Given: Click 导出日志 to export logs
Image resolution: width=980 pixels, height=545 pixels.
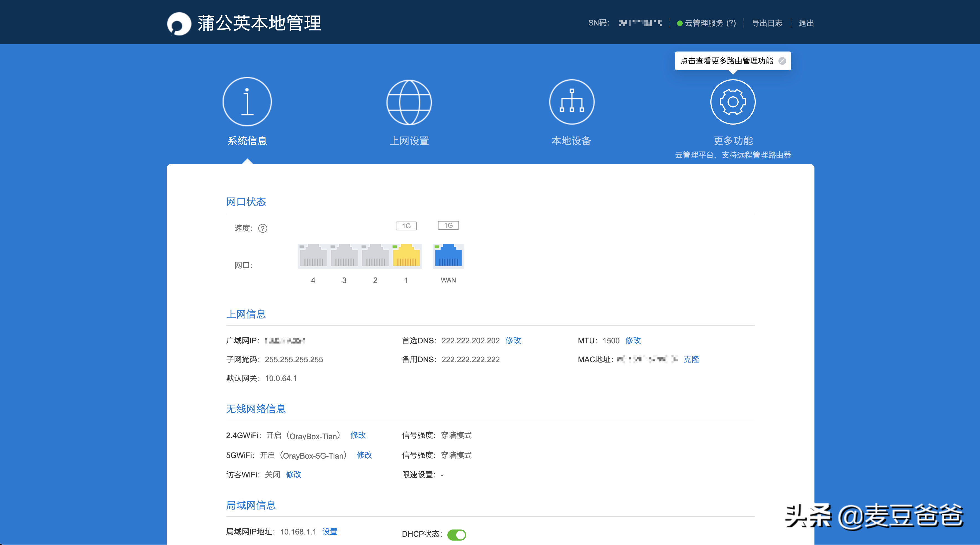Looking at the screenshot, I should [767, 23].
